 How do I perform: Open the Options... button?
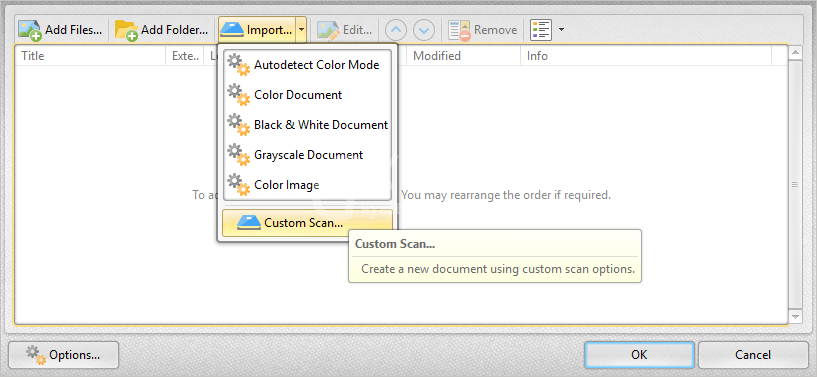(64, 355)
